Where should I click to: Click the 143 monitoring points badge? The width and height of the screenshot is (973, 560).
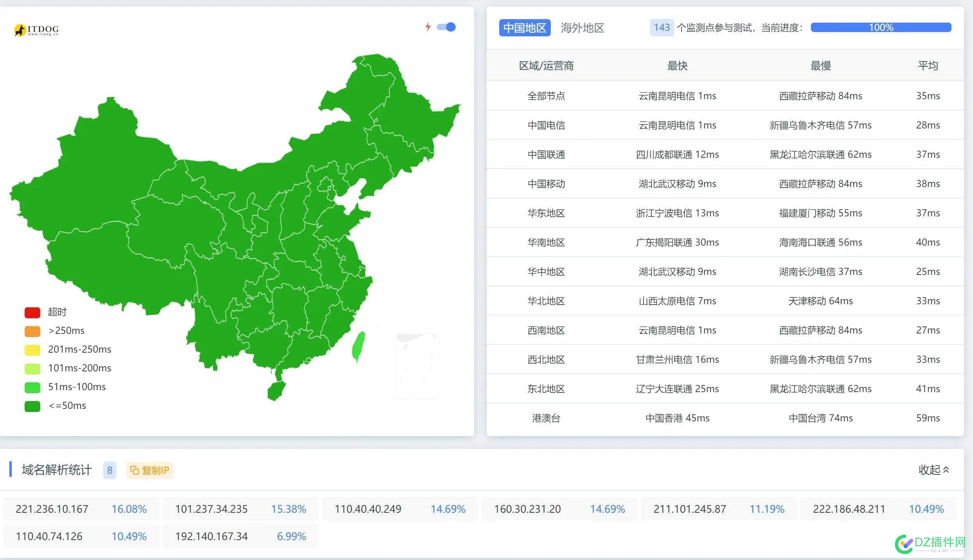661,28
